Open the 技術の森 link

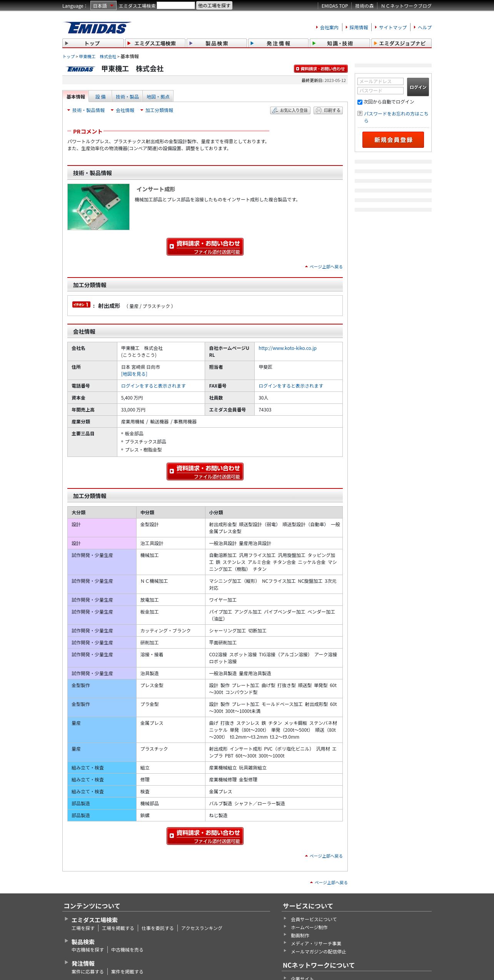(364, 6)
